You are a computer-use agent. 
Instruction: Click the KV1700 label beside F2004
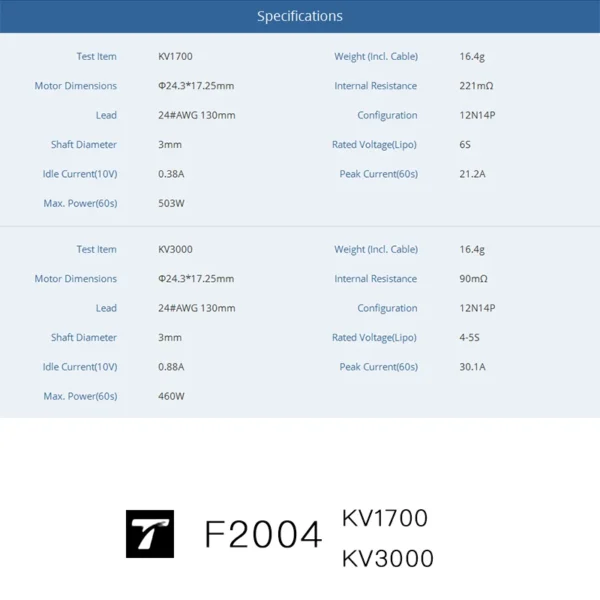pyautogui.click(x=385, y=518)
